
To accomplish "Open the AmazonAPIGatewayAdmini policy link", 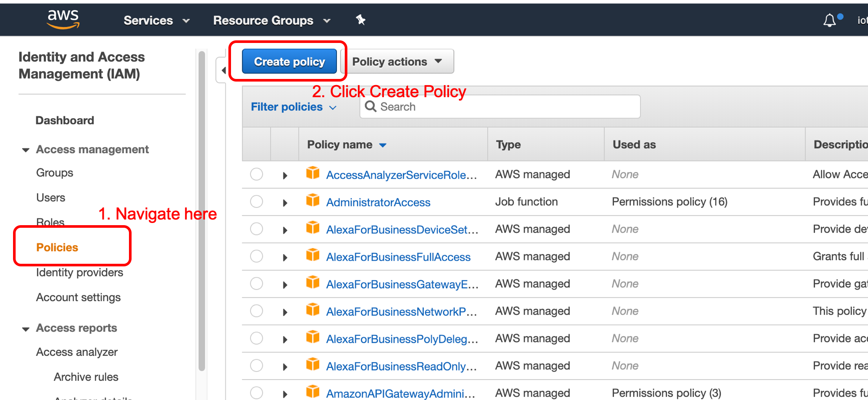I will 401,393.
